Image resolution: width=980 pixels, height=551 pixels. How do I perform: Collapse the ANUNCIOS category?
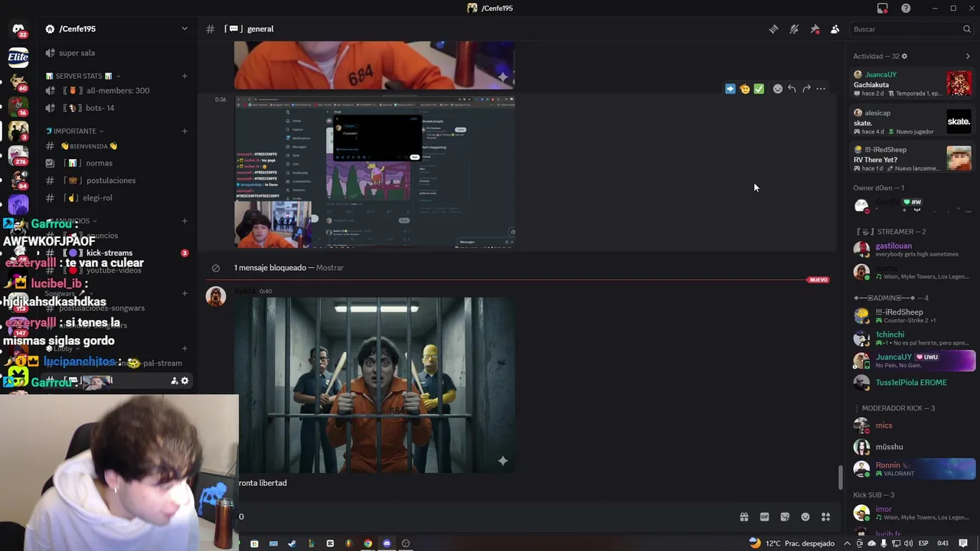(70, 221)
